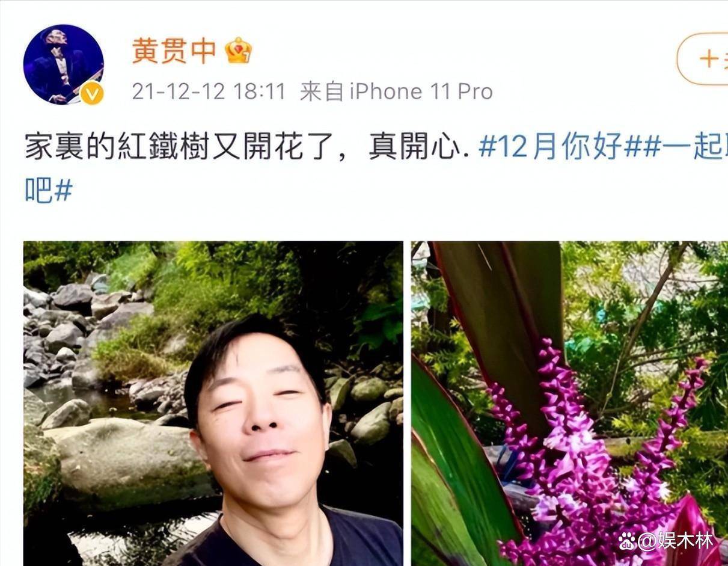Screen dimensions: 728x566
Task: Open the #一起 hashtag on first line
Action: click(x=685, y=147)
